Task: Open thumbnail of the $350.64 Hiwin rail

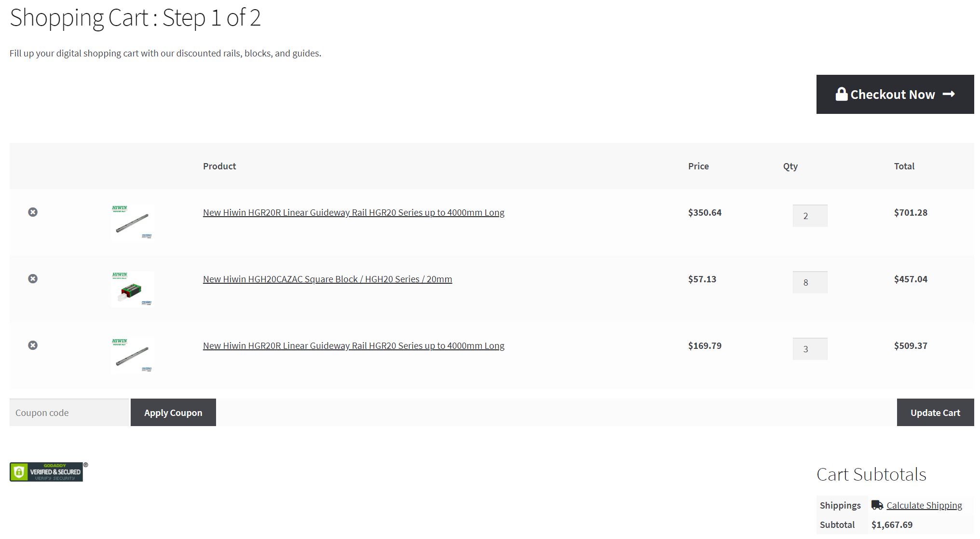Action: click(x=132, y=222)
